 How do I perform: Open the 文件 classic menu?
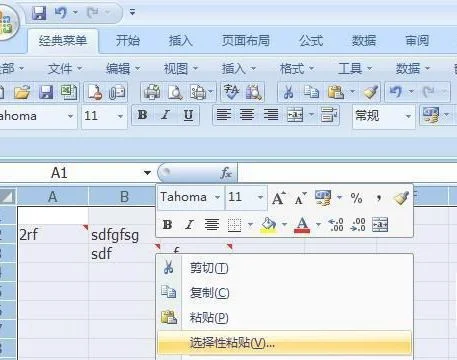click(x=65, y=69)
